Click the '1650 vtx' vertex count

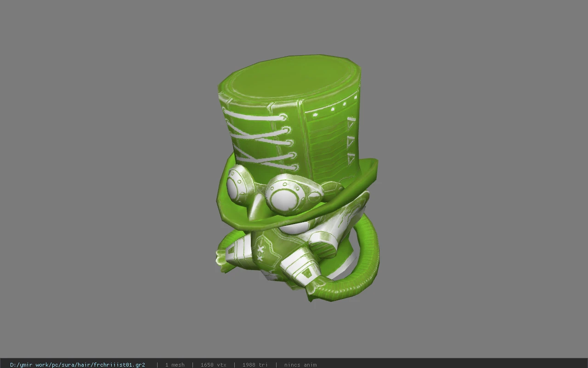click(214, 365)
